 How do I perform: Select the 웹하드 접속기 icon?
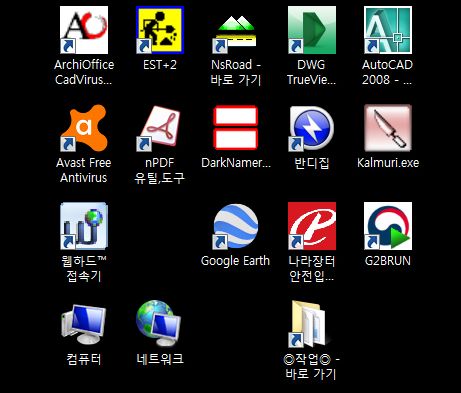coord(84,226)
